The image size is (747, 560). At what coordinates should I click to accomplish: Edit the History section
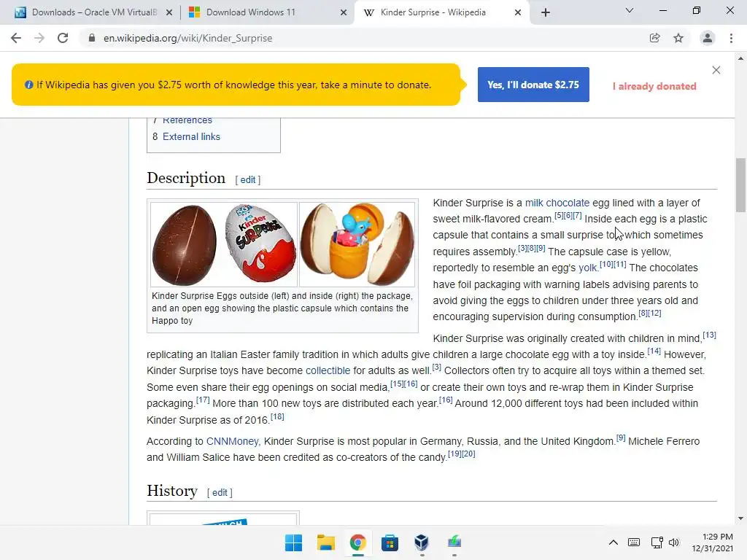[x=220, y=492]
